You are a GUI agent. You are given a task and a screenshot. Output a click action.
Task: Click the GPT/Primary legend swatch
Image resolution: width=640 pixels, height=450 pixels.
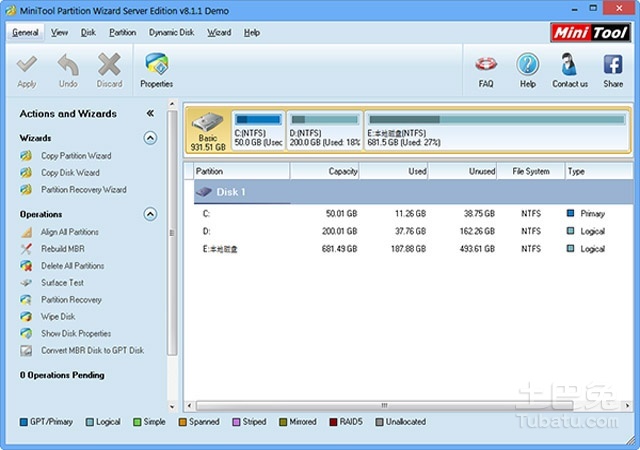(x=24, y=422)
